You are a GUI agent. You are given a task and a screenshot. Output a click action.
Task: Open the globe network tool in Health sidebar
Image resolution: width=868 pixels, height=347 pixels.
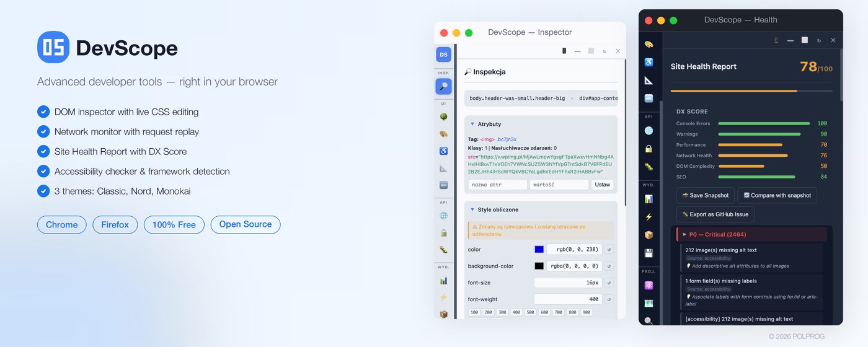tap(649, 131)
